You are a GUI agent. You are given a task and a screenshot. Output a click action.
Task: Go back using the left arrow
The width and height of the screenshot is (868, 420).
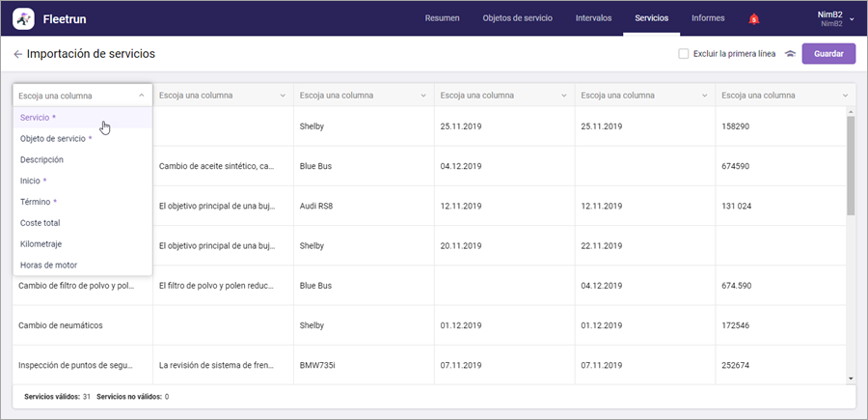[x=17, y=54]
